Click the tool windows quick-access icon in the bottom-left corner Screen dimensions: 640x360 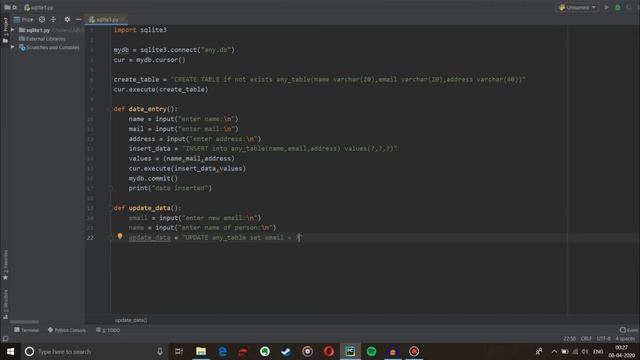pos(5,339)
